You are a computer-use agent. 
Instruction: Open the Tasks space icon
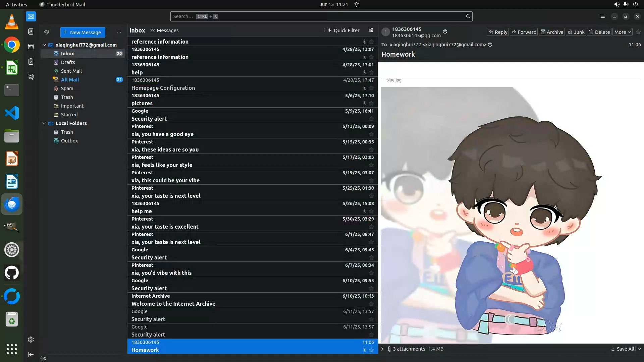(31, 62)
